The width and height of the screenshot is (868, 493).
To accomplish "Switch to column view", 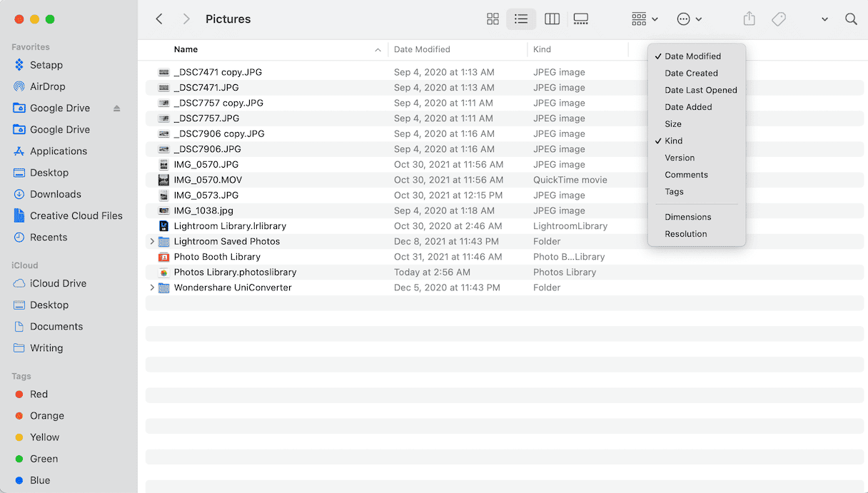I will [552, 19].
